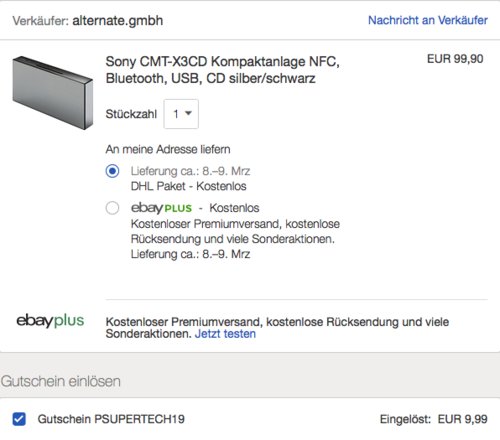Click the Stückzahl label
The height and width of the screenshot is (440, 500).
pos(131,114)
